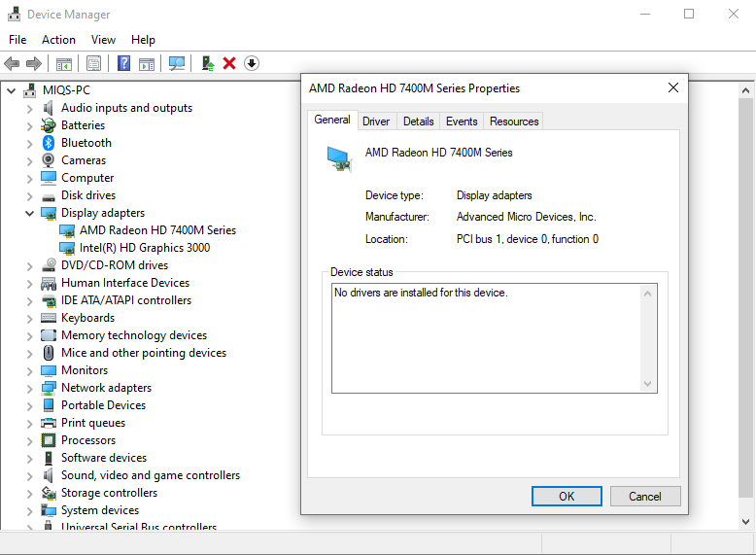Open the View menu
The image size is (756, 555).
pos(103,40)
